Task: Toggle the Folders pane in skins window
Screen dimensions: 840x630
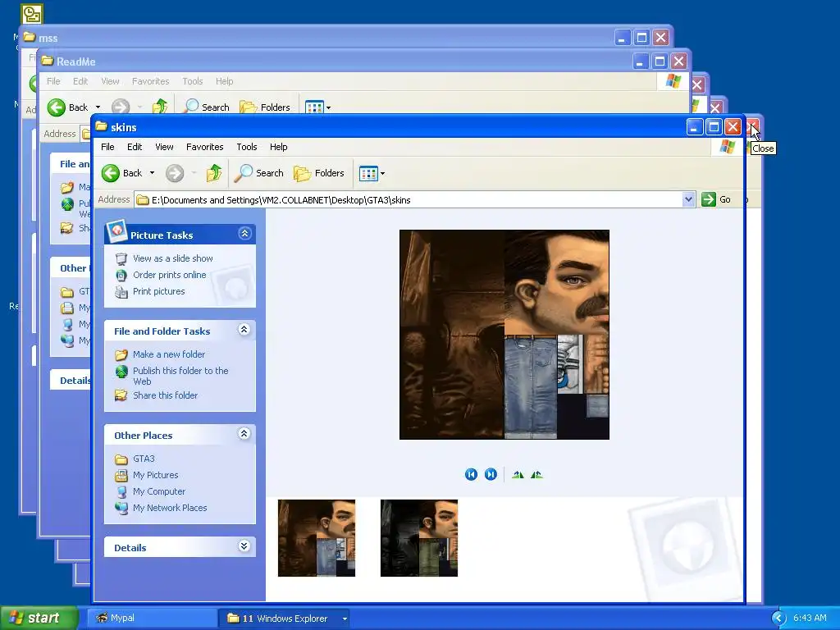Action: pyautogui.click(x=319, y=173)
